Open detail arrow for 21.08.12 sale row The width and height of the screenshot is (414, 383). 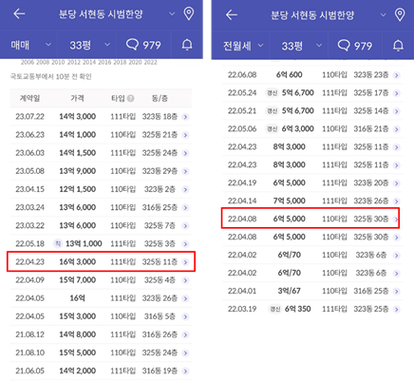pyautogui.click(x=186, y=334)
